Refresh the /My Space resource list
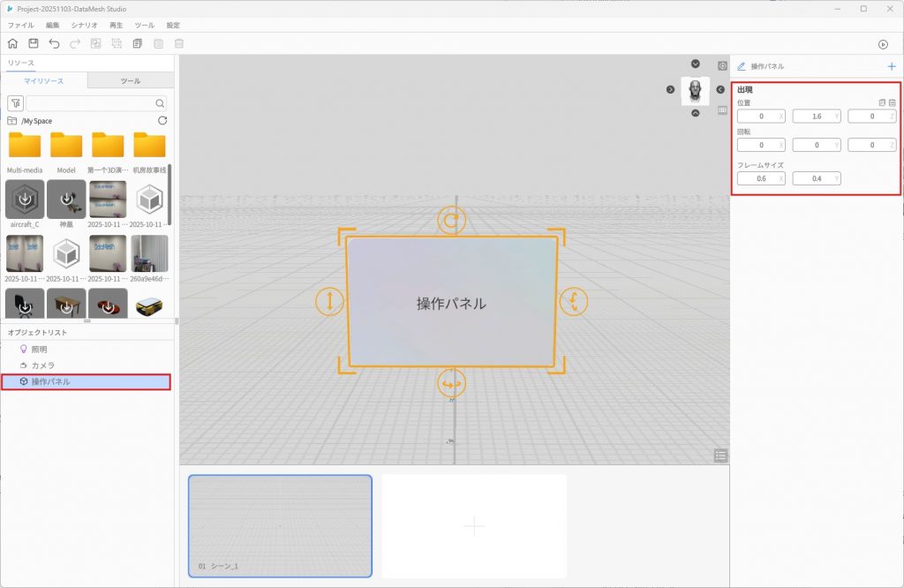Image resolution: width=904 pixels, height=588 pixels. click(x=162, y=120)
